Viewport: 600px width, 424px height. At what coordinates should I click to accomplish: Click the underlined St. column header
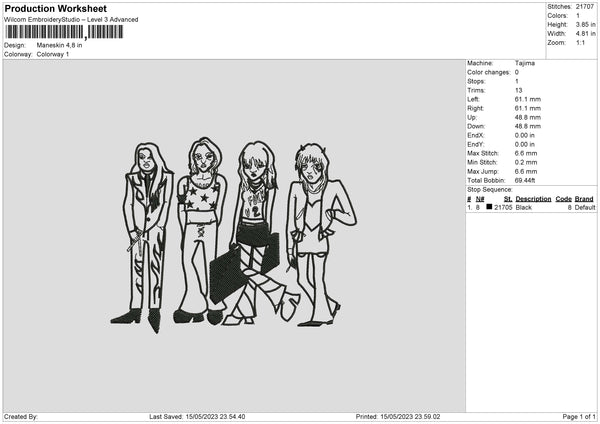tap(508, 199)
